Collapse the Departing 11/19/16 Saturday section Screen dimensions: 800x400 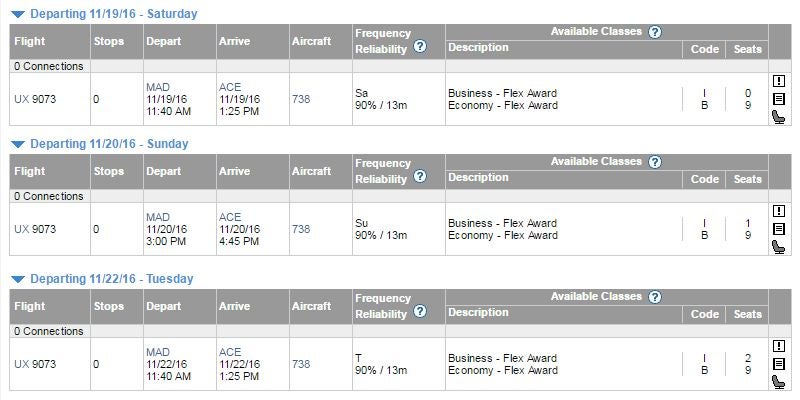pos(18,15)
